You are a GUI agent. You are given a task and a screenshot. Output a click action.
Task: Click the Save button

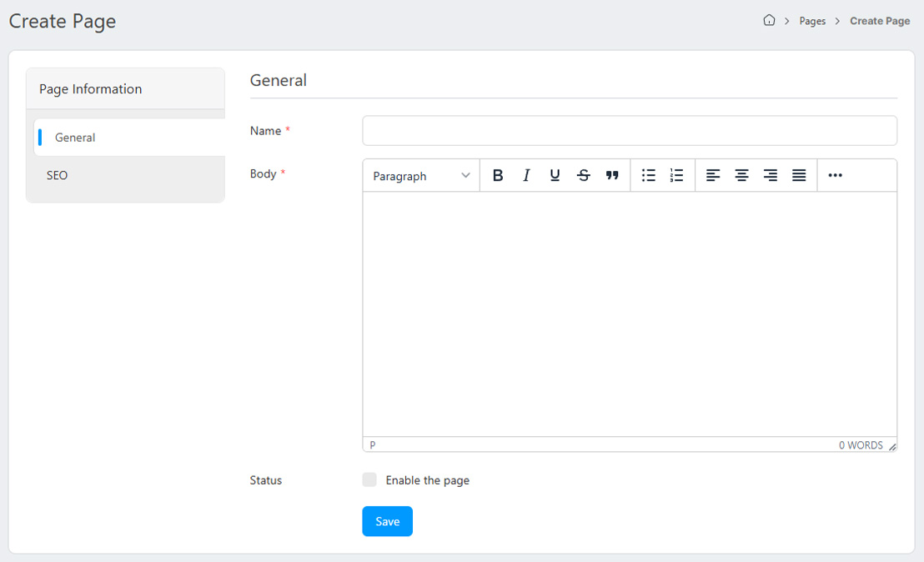pos(387,521)
